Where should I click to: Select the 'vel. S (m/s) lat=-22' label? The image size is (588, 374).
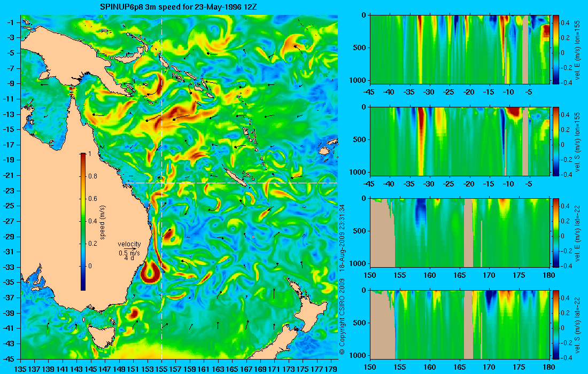tap(578, 325)
